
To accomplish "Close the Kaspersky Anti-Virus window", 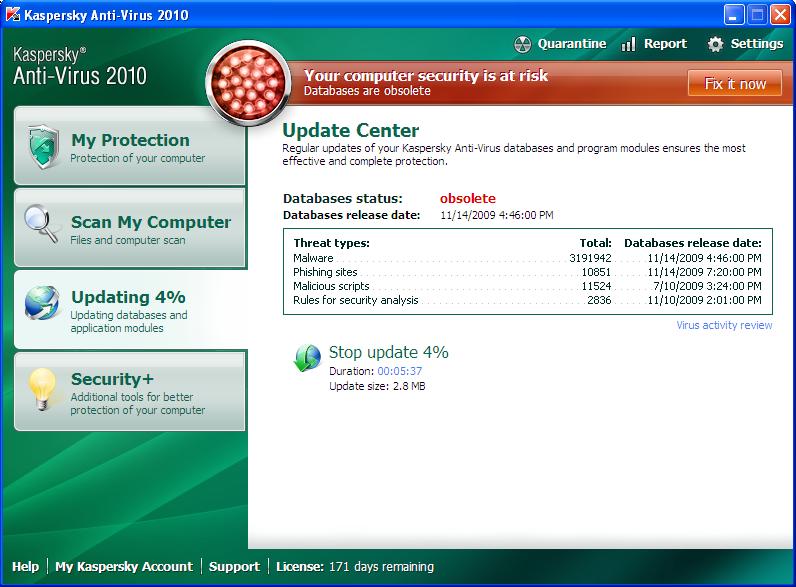I will (780, 15).
